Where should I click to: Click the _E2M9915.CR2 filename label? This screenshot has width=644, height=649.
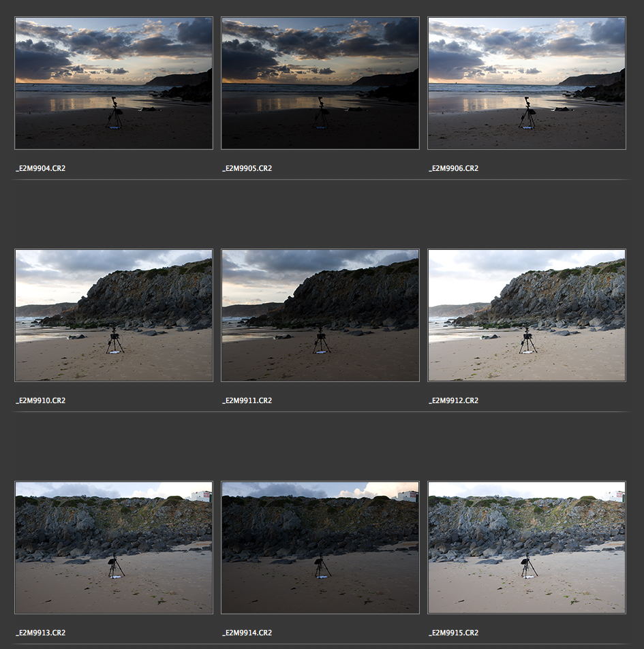tap(454, 633)
